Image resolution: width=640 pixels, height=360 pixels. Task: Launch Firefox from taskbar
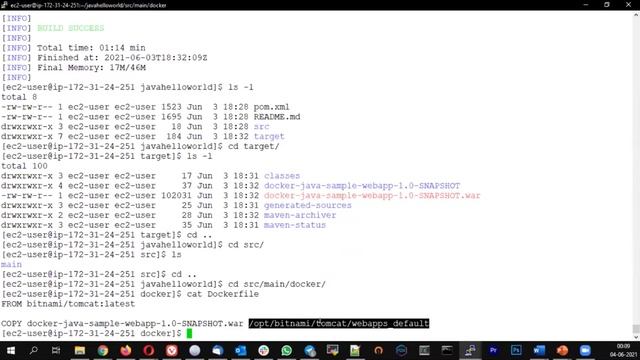pos(126,350)
